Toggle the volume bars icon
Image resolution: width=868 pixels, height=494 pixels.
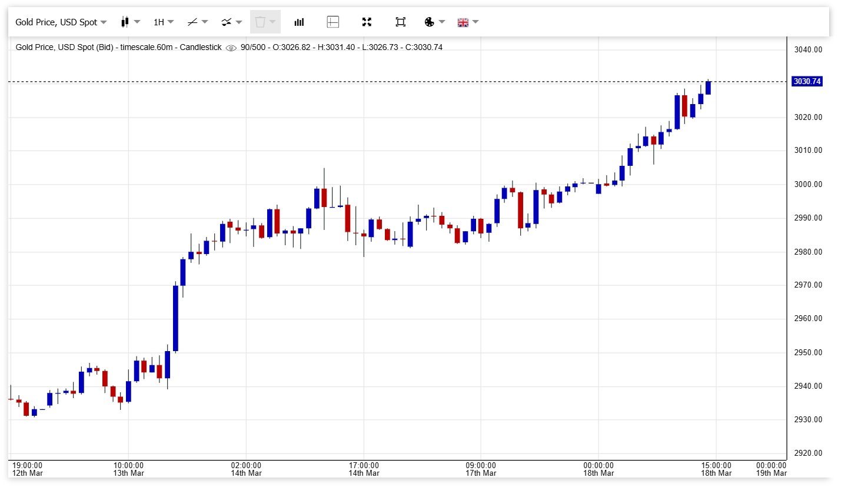[x=299, y=22]
